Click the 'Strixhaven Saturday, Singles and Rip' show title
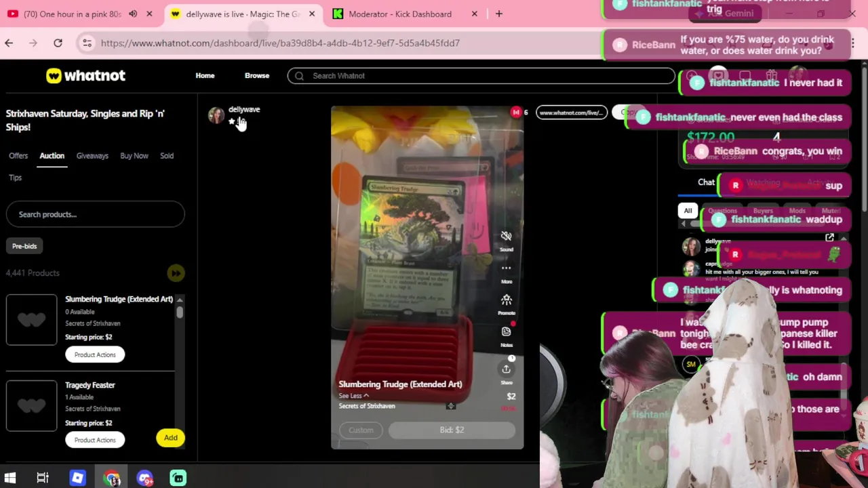Screen dimensions: 868x488 85,121
